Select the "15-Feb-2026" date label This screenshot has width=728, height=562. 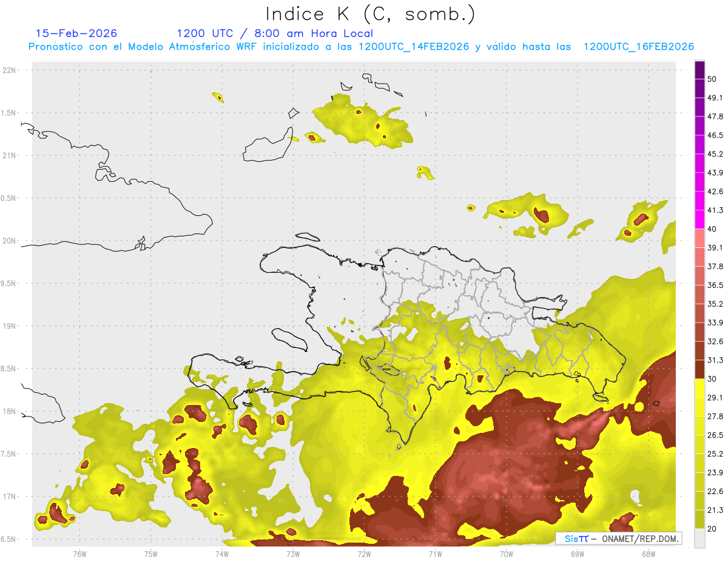pos(76,33)
